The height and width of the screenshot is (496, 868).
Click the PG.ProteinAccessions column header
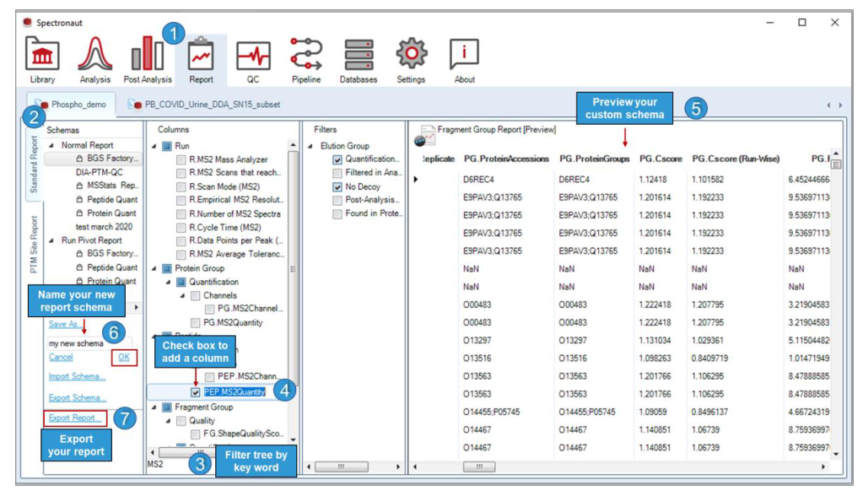pyautogui.click(x=506, y=159)
